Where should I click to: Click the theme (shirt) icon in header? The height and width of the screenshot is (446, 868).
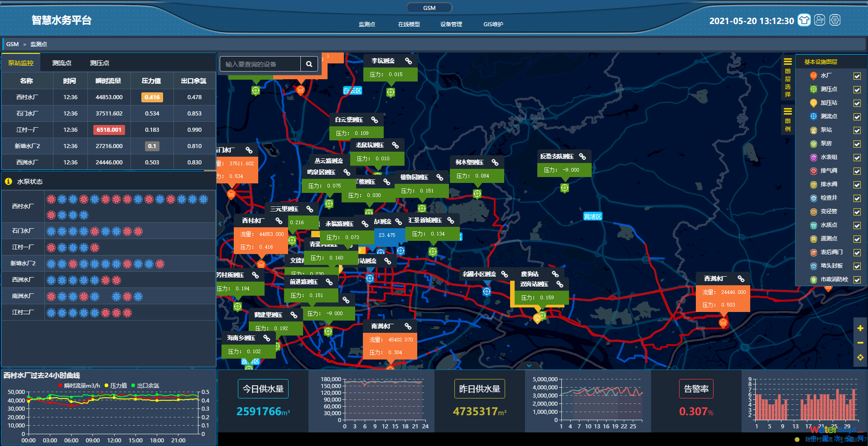click(804, 20)
